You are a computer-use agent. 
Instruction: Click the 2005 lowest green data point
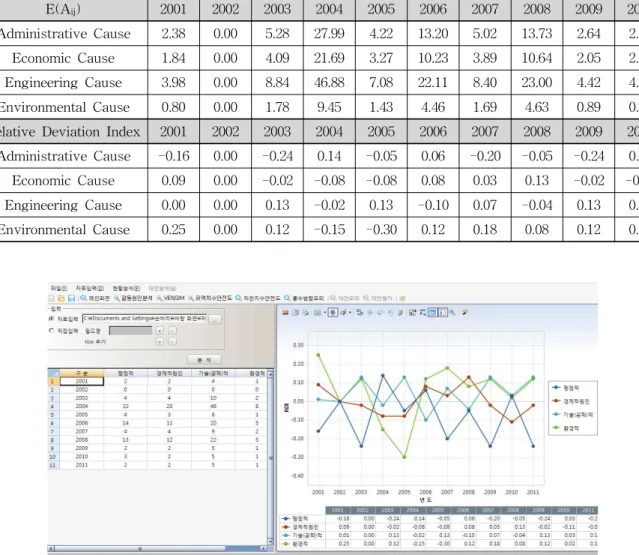[x=404, y=457]
